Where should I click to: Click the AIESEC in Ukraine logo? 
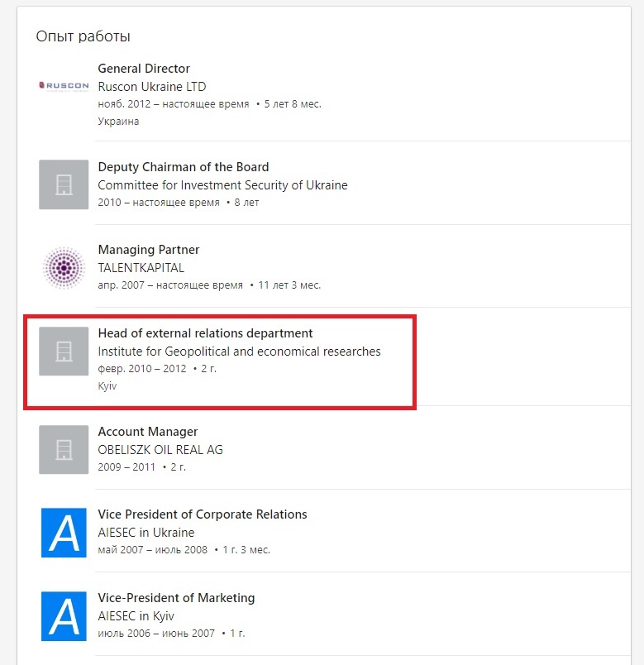tap(64, 532)
